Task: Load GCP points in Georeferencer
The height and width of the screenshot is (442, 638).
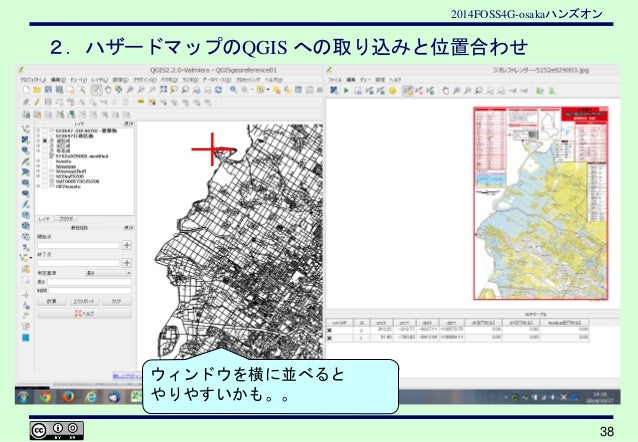Action: tap(369, 90)
